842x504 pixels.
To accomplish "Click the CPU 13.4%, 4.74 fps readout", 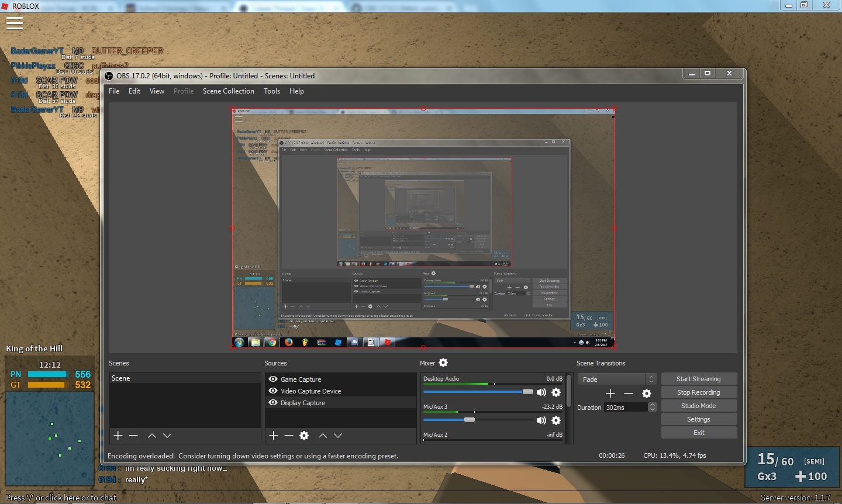I will (x=675, y=455).
